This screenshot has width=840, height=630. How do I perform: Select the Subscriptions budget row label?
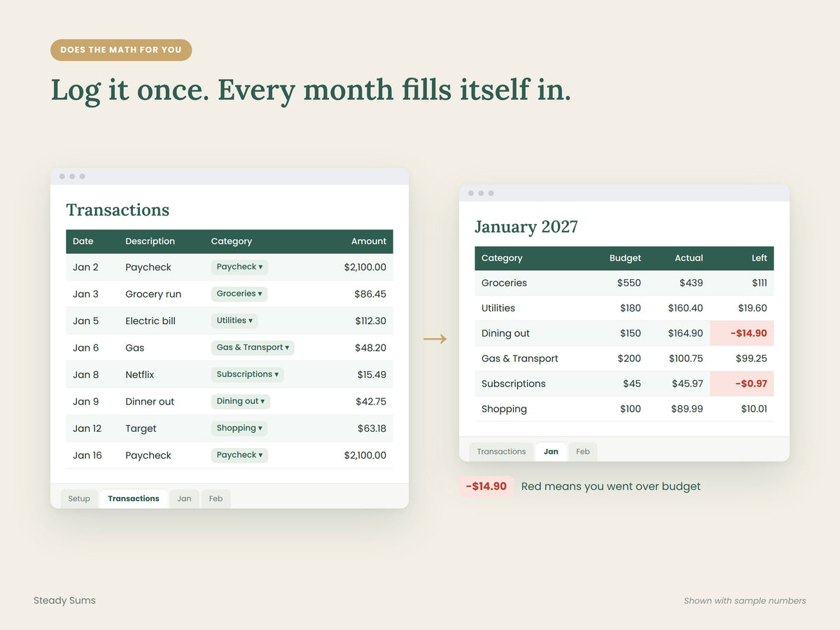point(513,384)
